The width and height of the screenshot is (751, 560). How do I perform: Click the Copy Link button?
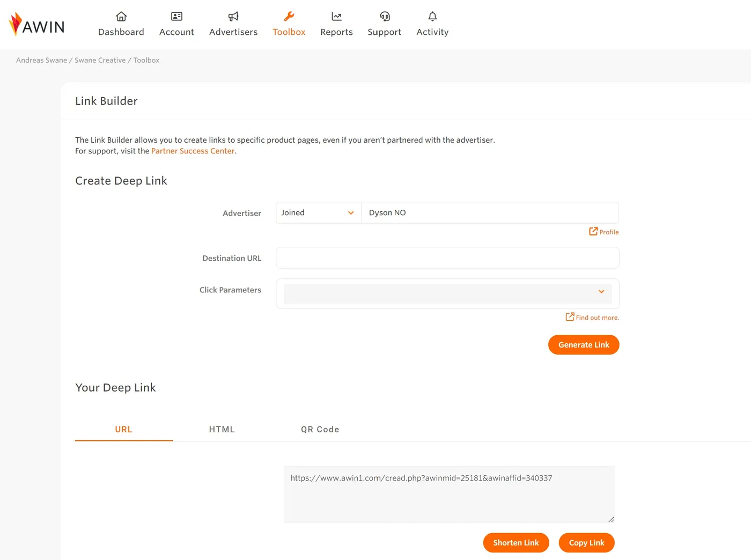point(587,543)
